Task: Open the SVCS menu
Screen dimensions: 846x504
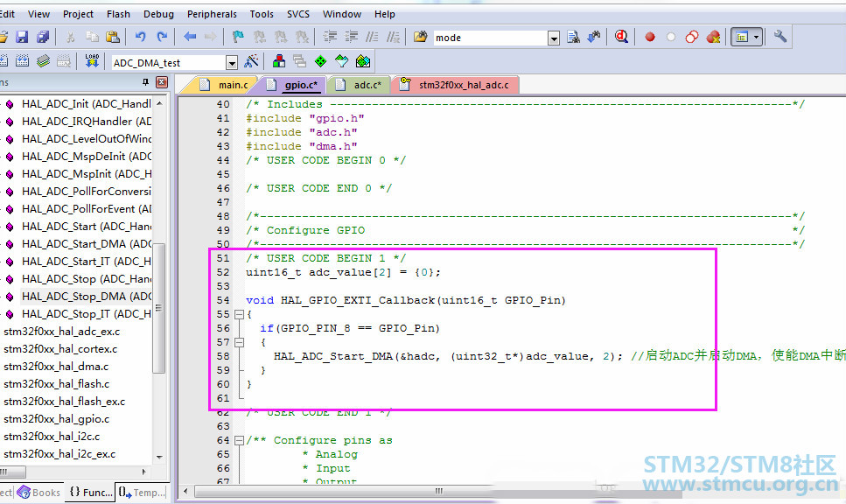Action: pos(298,14)
